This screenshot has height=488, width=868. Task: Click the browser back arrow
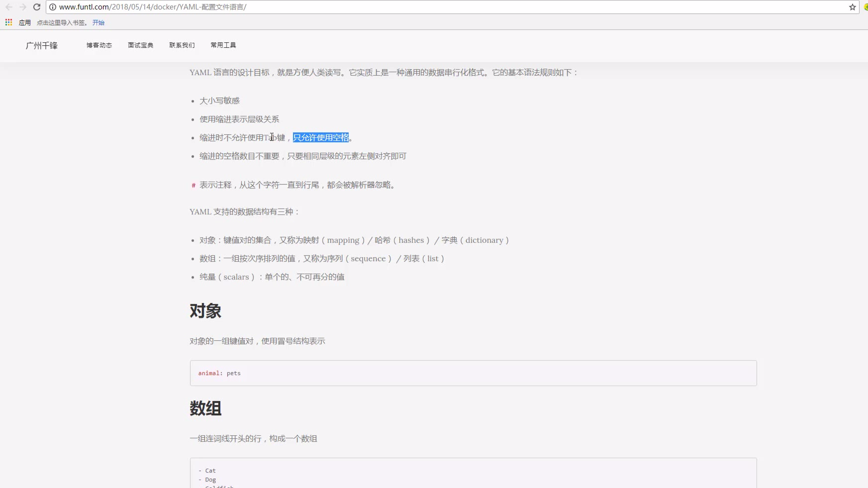tap(9, 7)
